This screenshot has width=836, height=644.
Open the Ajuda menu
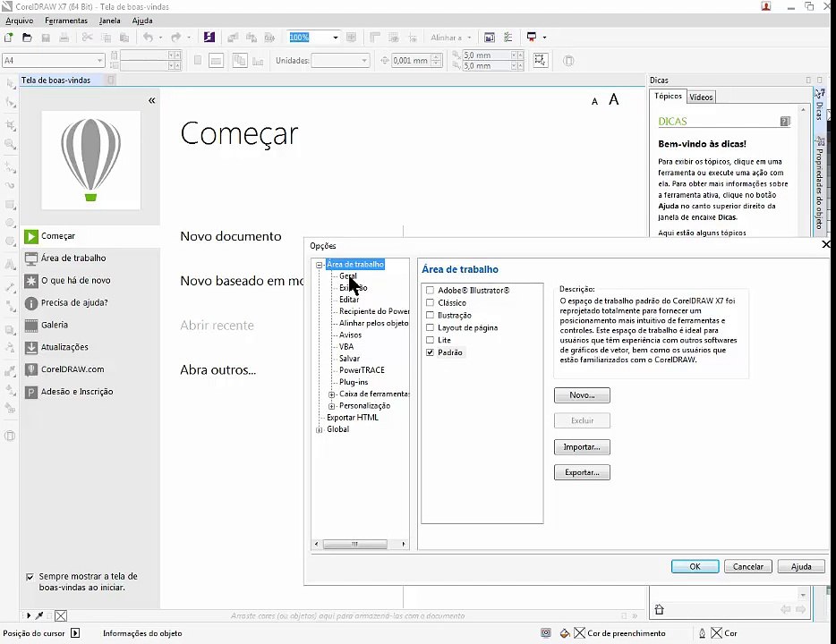[x=142, y=21]
